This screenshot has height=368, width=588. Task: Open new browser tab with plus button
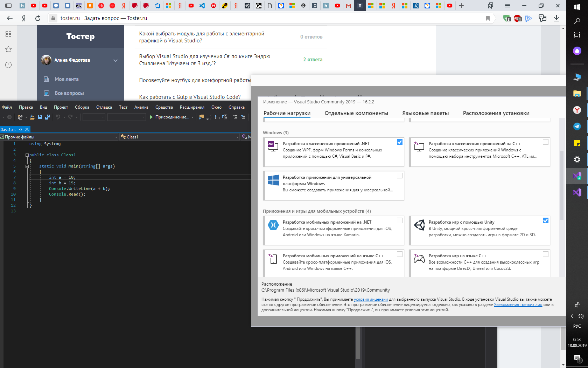pos(461,6)
